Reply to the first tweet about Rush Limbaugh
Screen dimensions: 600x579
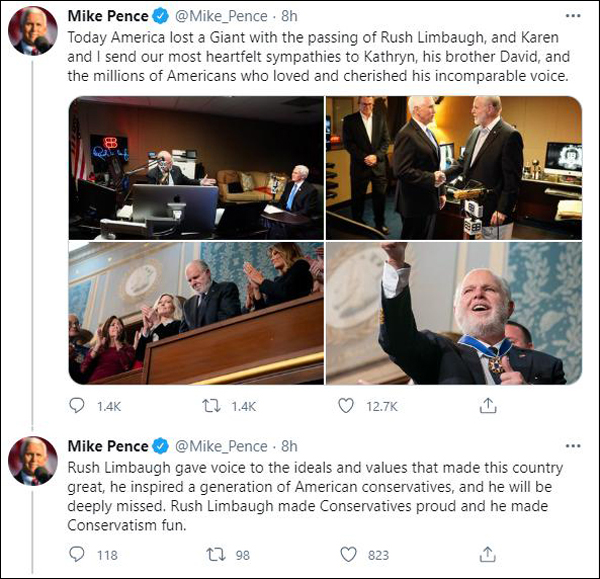[79, 406]
